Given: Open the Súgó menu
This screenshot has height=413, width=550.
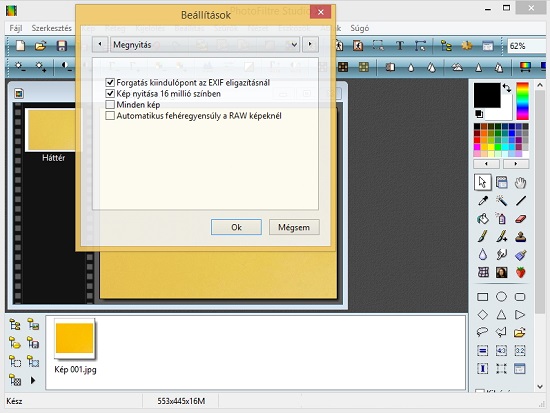Looking at the screenshot, I should click(x=360, y=28).
